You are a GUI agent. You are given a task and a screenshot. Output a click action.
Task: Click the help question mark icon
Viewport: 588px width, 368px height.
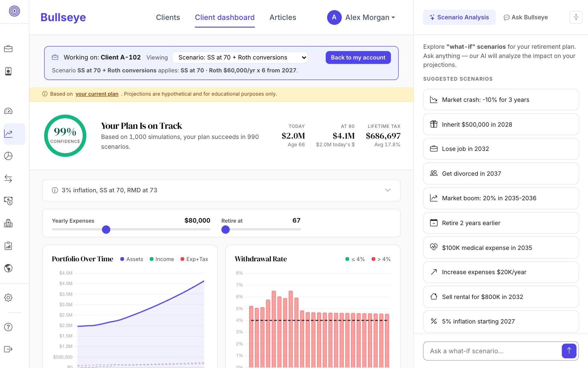coord(8,327)
